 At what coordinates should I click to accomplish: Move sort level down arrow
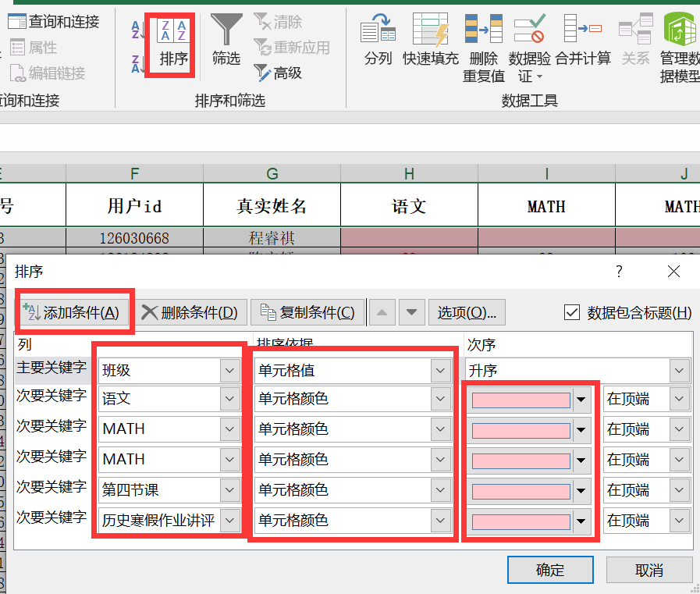click(x=411, y=313)
